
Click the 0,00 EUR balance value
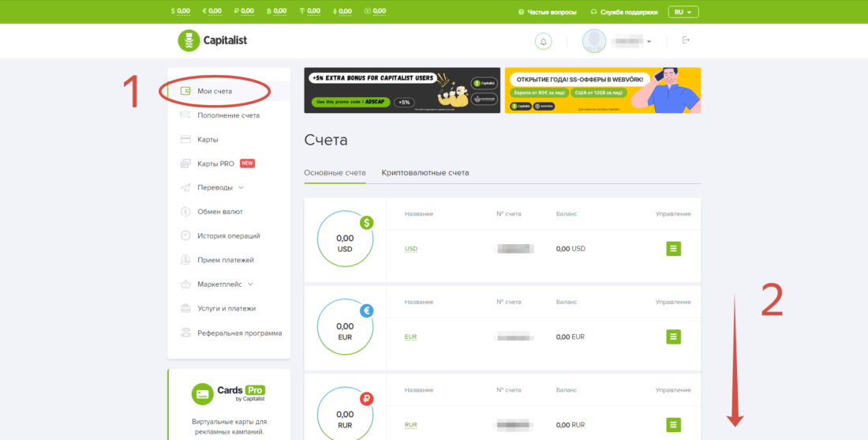point(571,337)
